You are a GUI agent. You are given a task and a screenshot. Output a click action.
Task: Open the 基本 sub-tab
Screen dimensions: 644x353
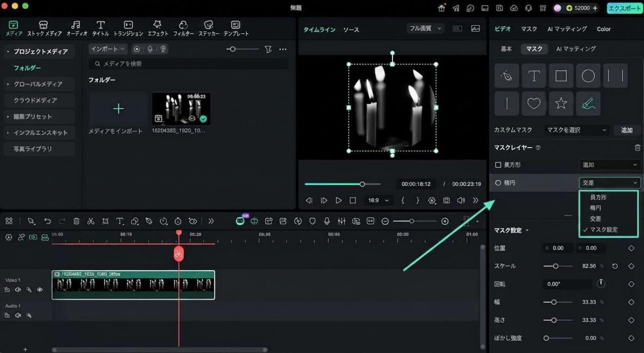[x=506, y=49]
